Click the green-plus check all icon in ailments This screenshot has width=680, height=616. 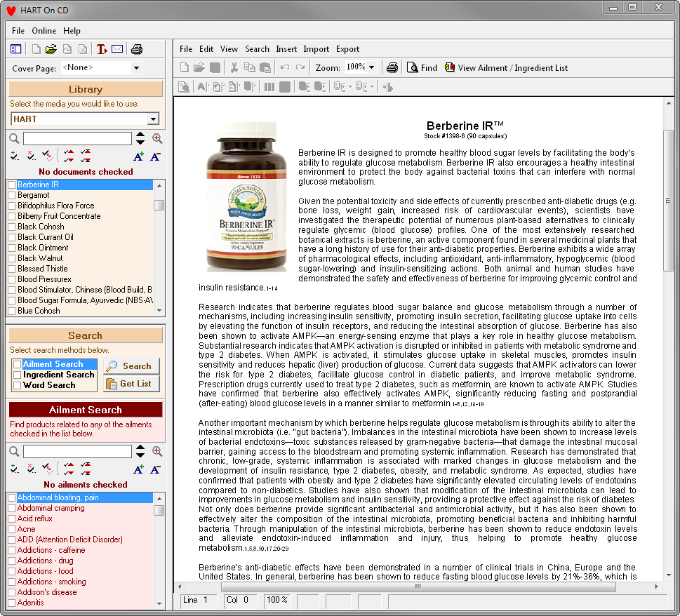[x=15, y=469]
